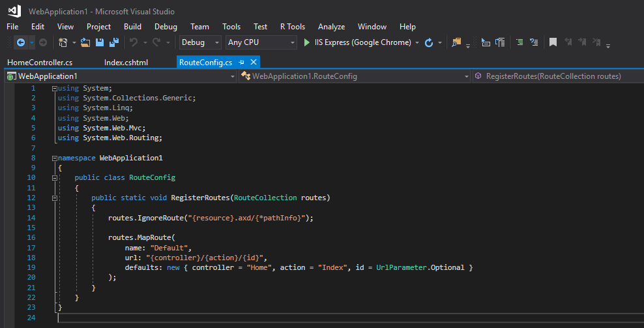Viewport: 644px width, 328px height.
Task: Open the Debug menu
Action: [166, 27]
